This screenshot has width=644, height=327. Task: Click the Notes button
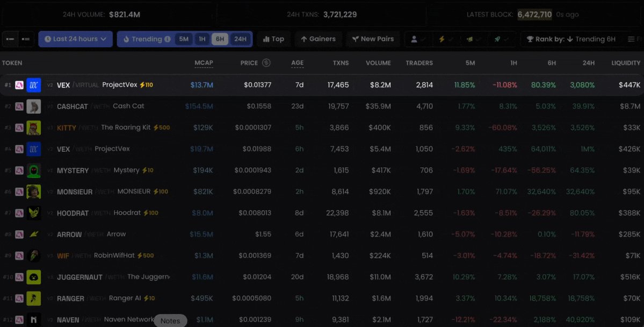click(x=170, y=321)
